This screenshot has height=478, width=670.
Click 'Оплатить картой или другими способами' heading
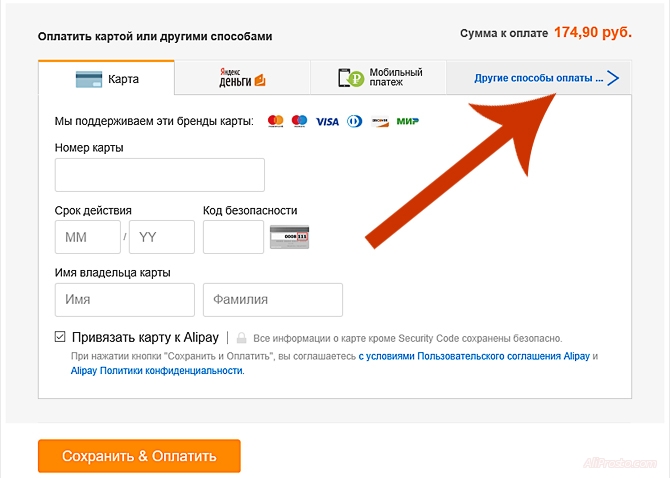[x=155, y=36]
